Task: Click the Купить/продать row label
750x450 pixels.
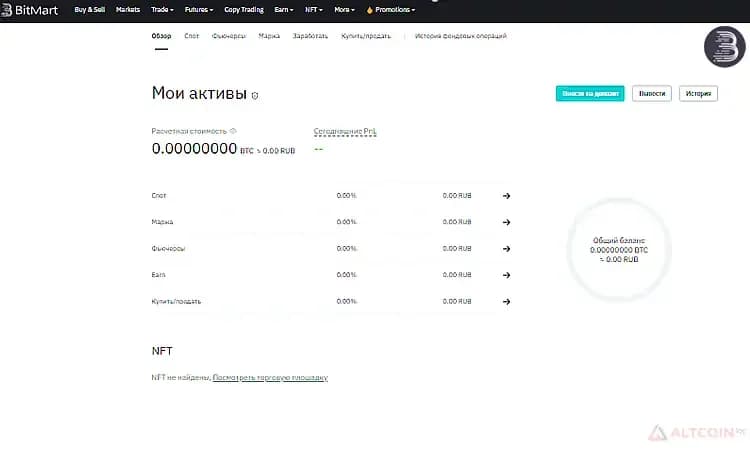Action: tap(176, 302)
